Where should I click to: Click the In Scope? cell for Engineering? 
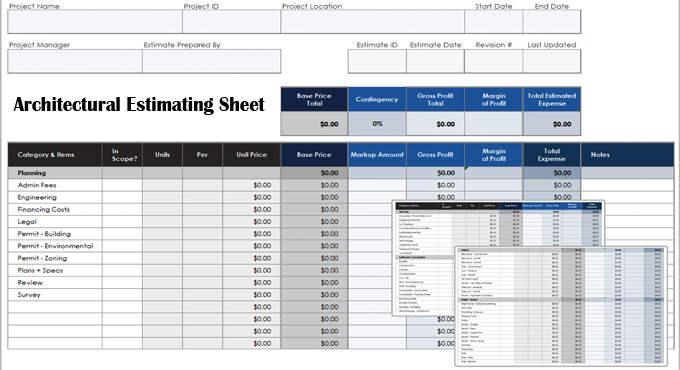[x=122, y=197]
